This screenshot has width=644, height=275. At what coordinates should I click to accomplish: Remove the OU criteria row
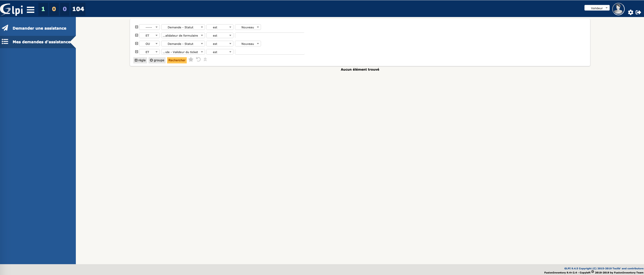pos(137,43)
